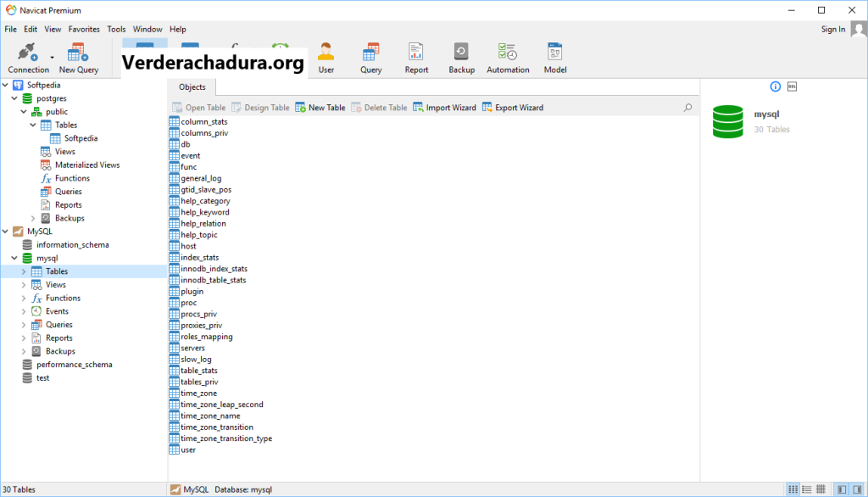Screen dimensions: 868x497
Task: Open the Automation section in toolbar
Action: [x=508, y=58]
